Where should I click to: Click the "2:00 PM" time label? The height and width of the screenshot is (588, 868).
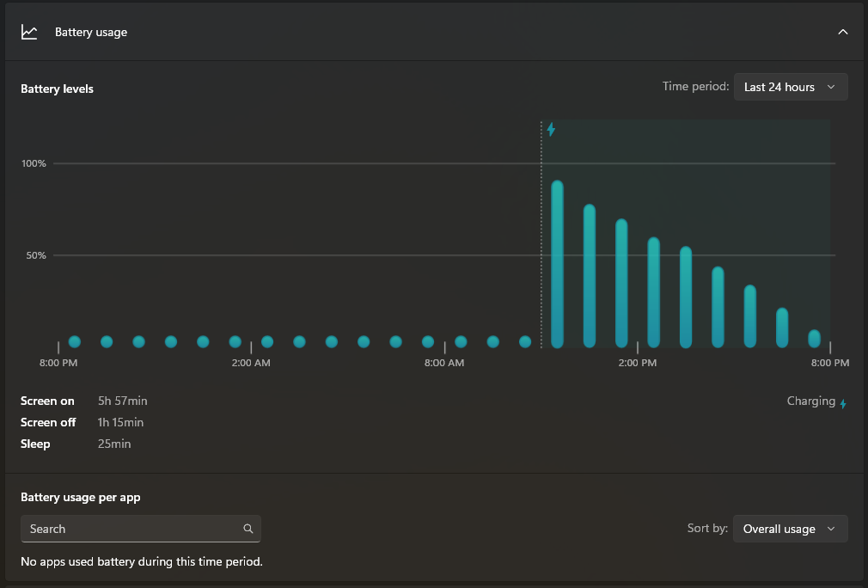click(638, 363)
